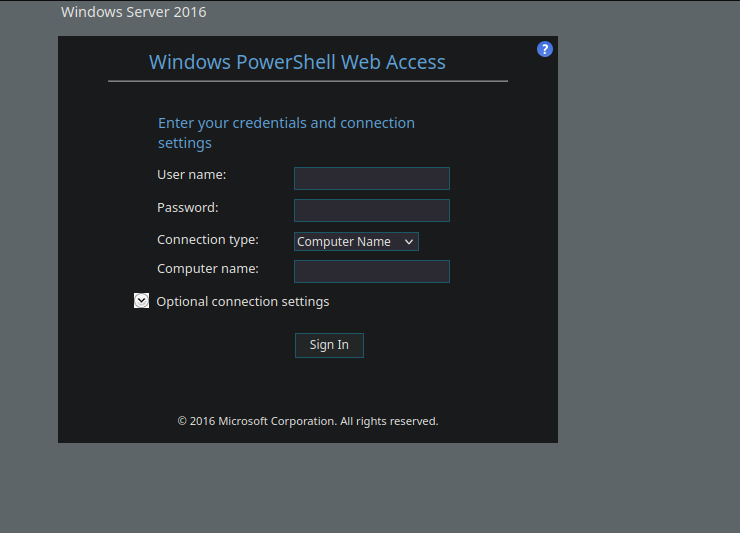The image size is (740, 533).
Task: Click empty dark area below Sign In
Action: 308,385
